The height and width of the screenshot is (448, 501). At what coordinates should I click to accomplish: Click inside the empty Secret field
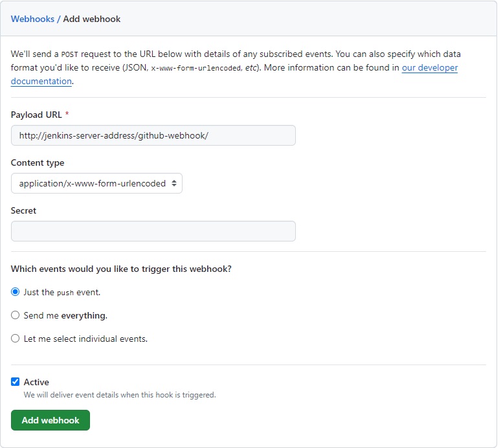pyautogui.click(x=153, y=231)
